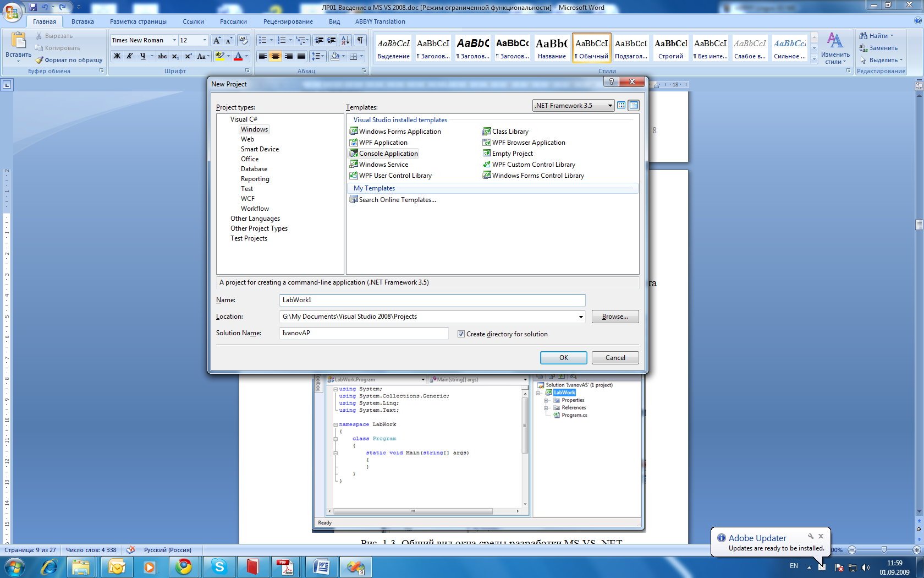
Task: Open the Рецензирование ribbon tab
Action: coord(288,21)
